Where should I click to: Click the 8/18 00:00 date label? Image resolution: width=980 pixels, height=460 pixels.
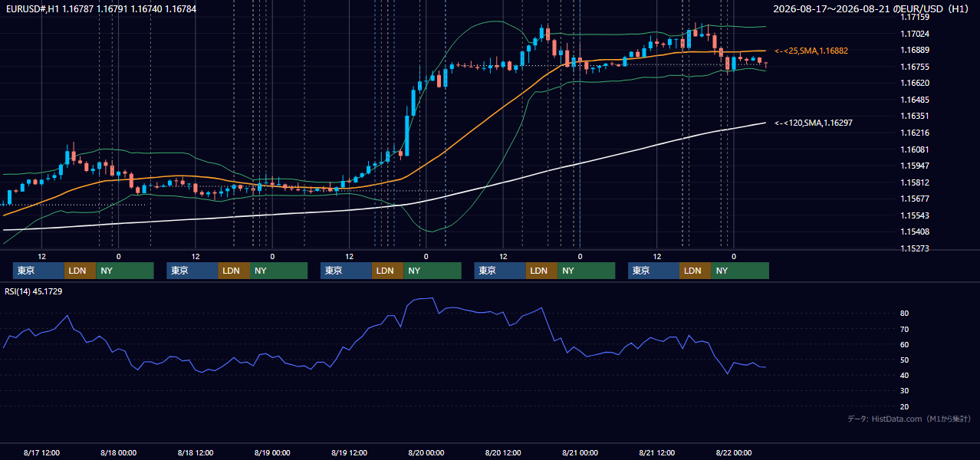pyautogui.click(x=118, y=452)
